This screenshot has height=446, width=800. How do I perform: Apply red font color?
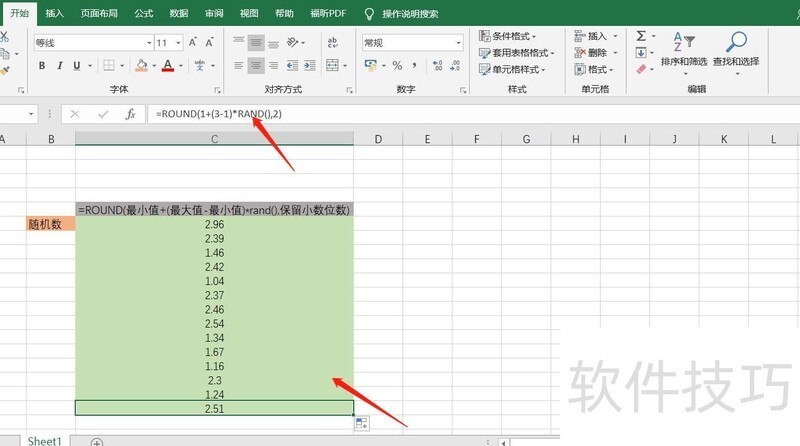[x=168, y=65]
